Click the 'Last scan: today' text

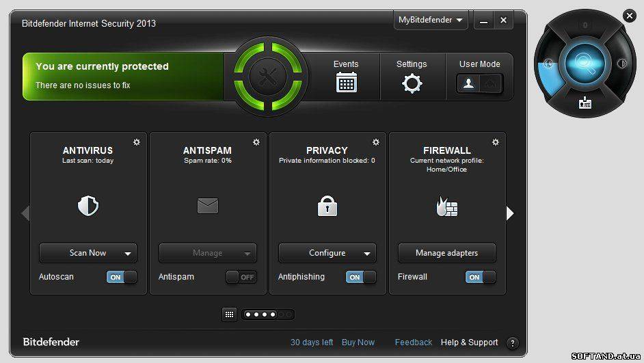pyautogui.click(x=88, y=161)
